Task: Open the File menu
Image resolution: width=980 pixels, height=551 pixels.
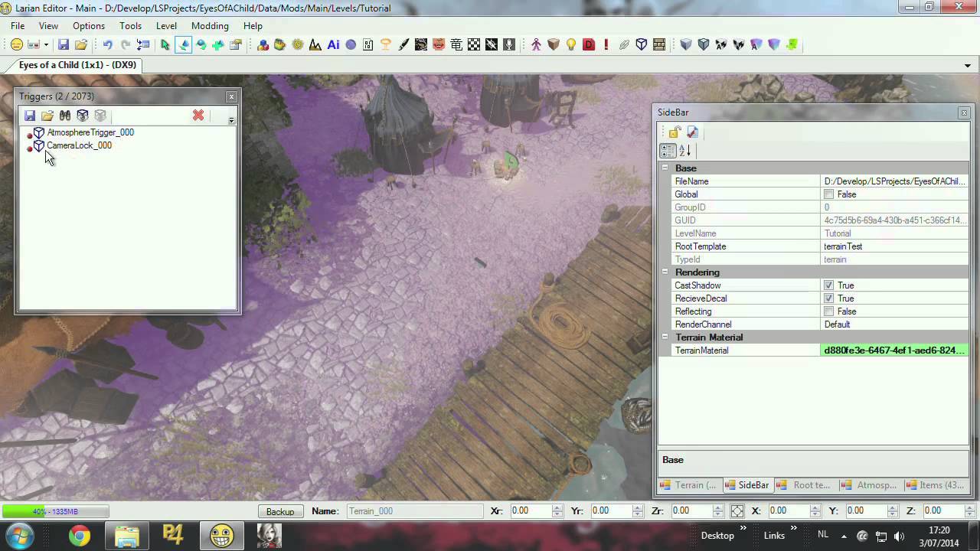Action: tap(18, 25)
